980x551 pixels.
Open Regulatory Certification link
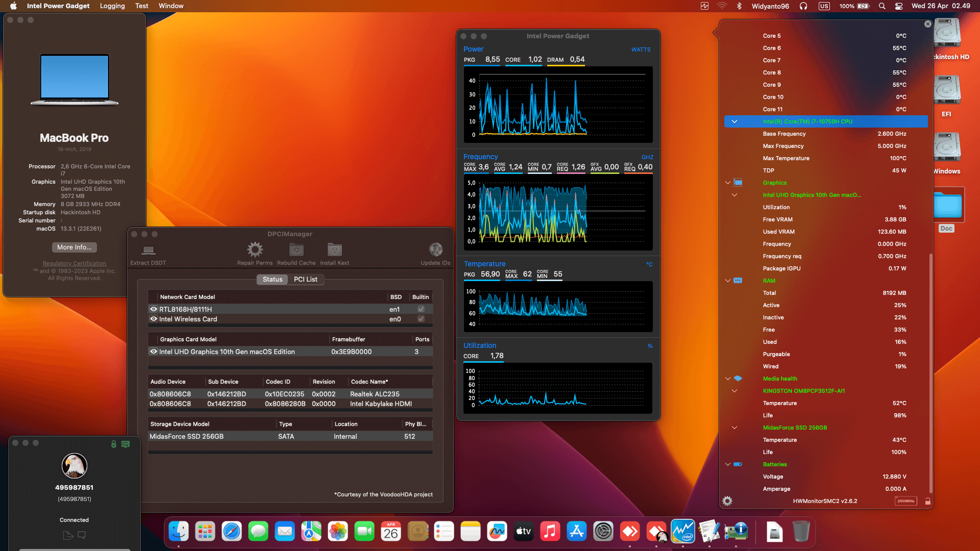pyautogui.click(x=75, y=263)
